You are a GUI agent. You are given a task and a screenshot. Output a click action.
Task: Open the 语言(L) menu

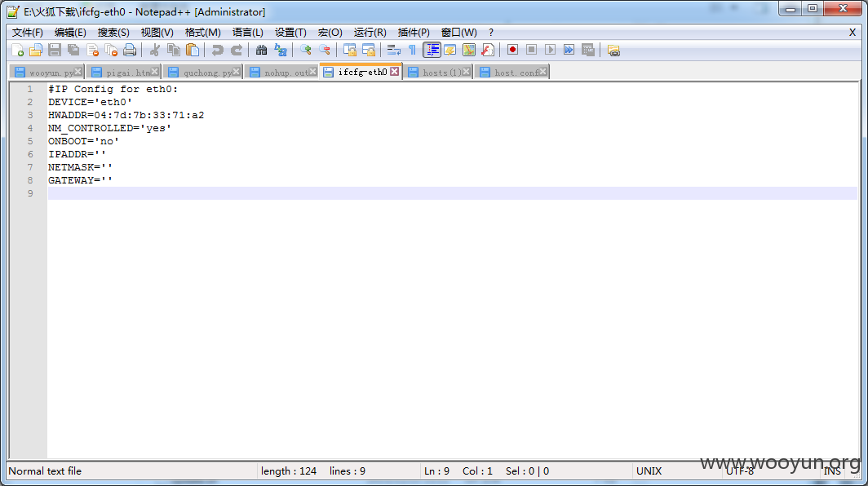tap(247, 33)
